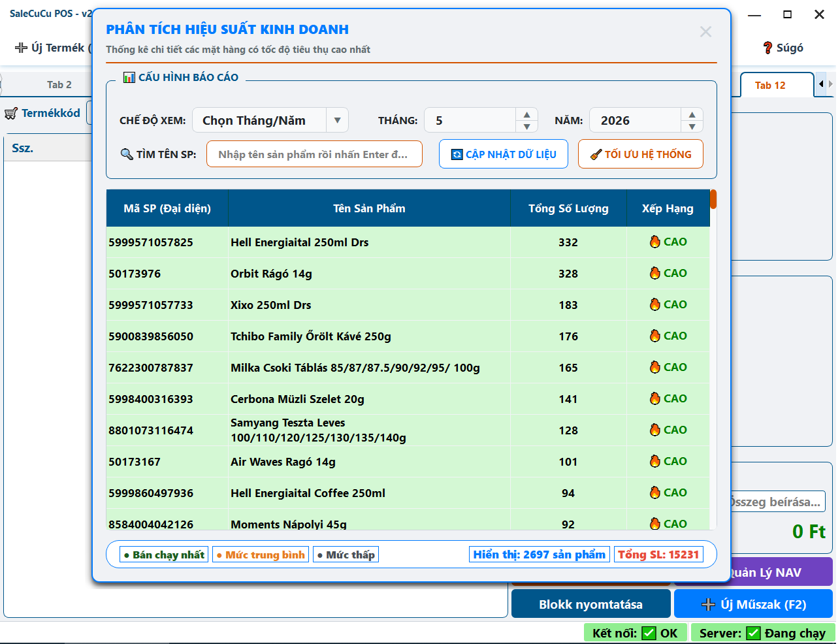Select product code 8801073116474

pyautogui.click(x=151, y=430)
